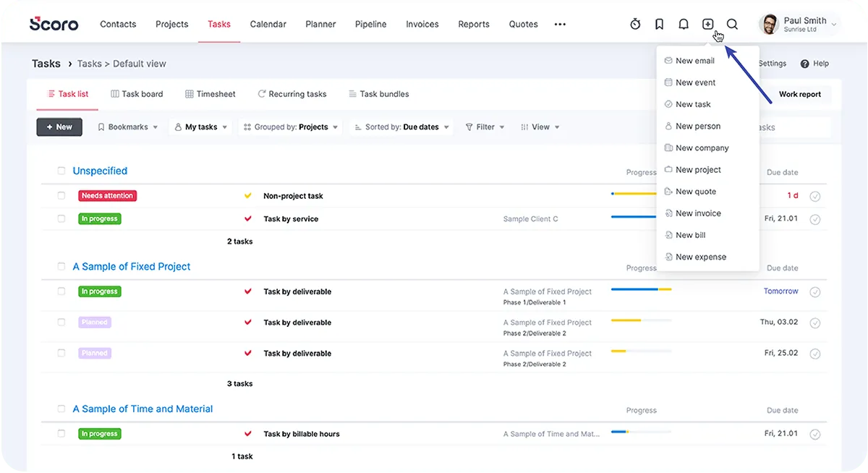Open A Sample of Fixed Project link

tap(132, 266)
